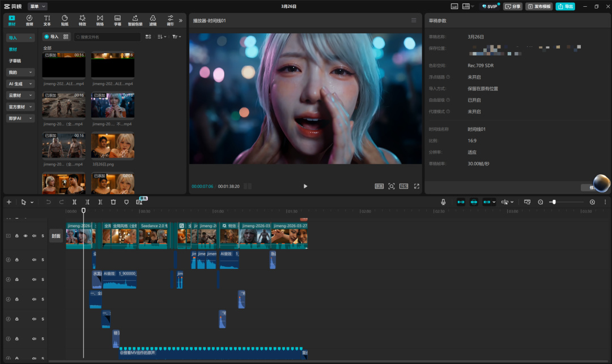Lock the main video track
Viewport: 612px width, 364px height.
point(17,236)
